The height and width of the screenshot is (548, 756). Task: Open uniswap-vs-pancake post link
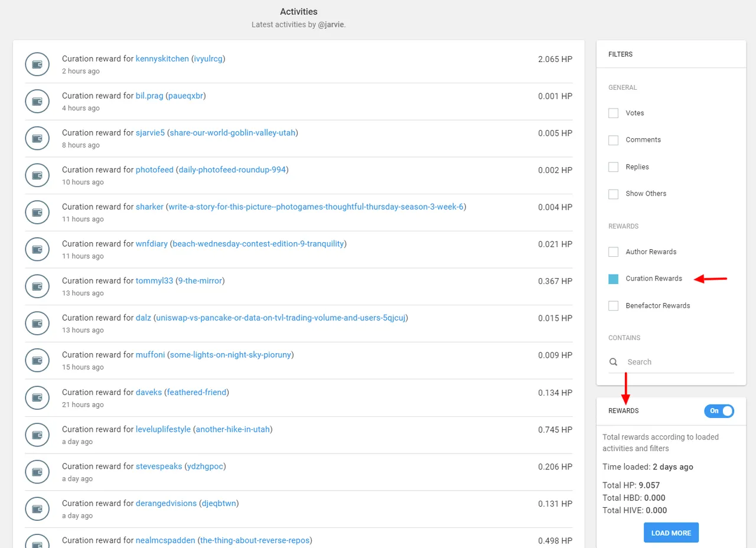(x=281, y=318)
